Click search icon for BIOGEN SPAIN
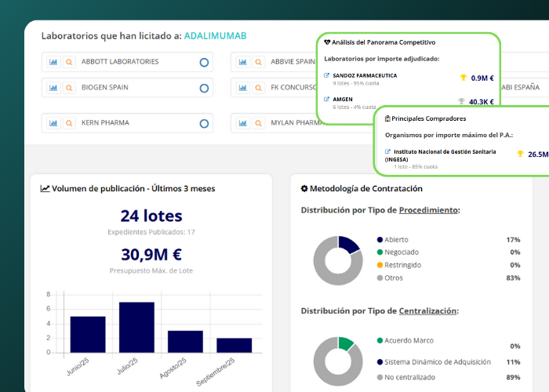Viewport: 549px width, 392px height. tap(69, 88)
